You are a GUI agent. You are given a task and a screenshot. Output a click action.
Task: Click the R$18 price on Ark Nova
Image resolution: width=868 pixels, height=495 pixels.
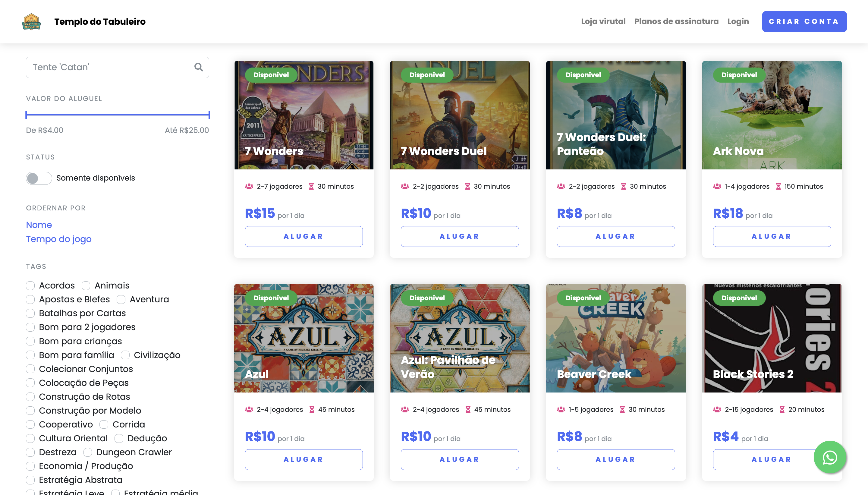(728, 213)
